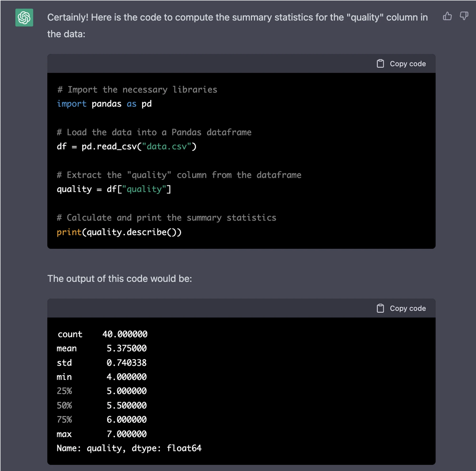Click the min value 4.000000
This screenshot has width=476, height=471.
(127, 377)
